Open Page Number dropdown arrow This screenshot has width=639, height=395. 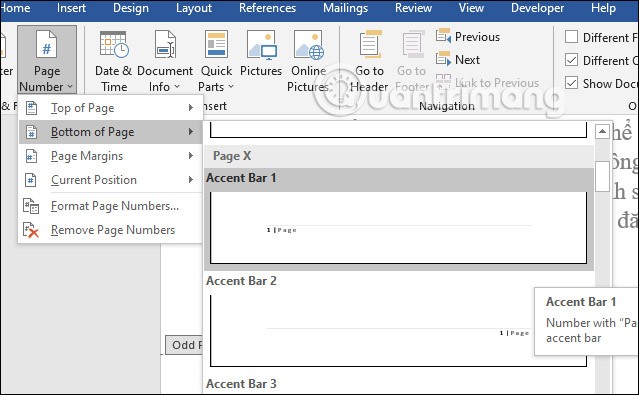(x=70, y=86)
